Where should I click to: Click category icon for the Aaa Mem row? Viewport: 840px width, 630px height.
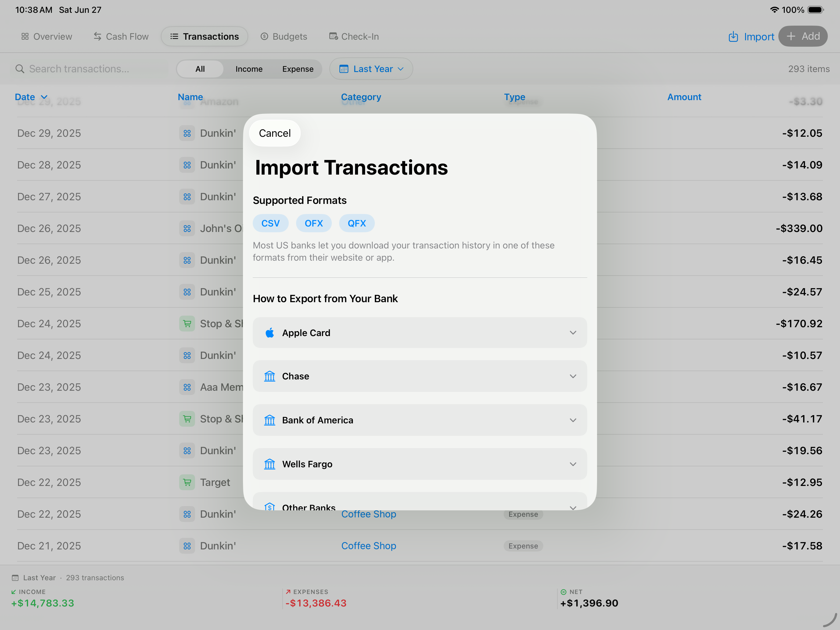click(187, 387)
